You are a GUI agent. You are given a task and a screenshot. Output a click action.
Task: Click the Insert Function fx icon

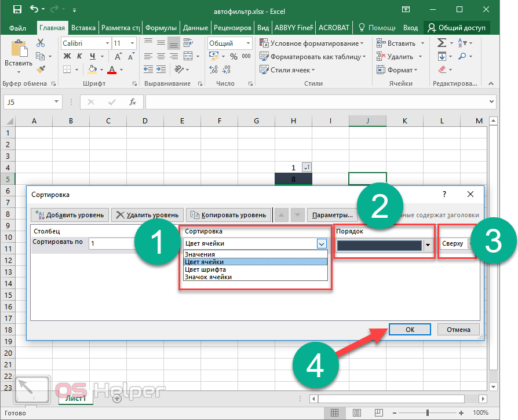pyautogui.click(x=132, y=102)
